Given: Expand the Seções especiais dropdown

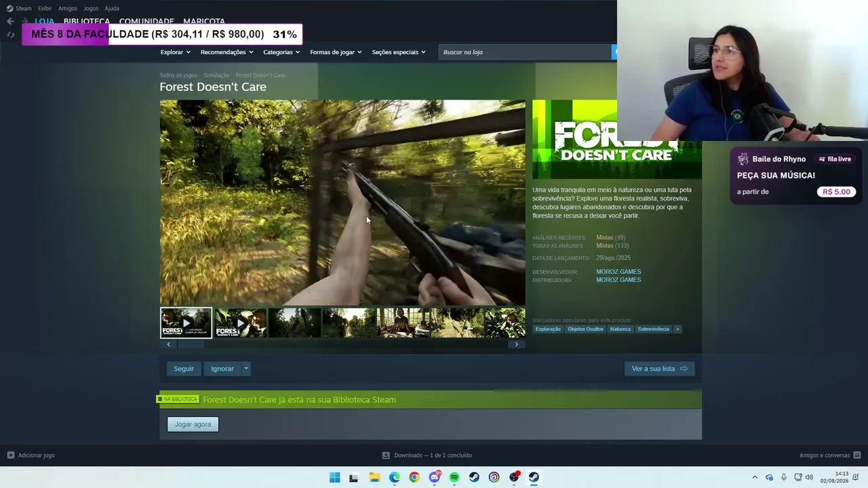Looking at the screenshot, I should [399, 52].
